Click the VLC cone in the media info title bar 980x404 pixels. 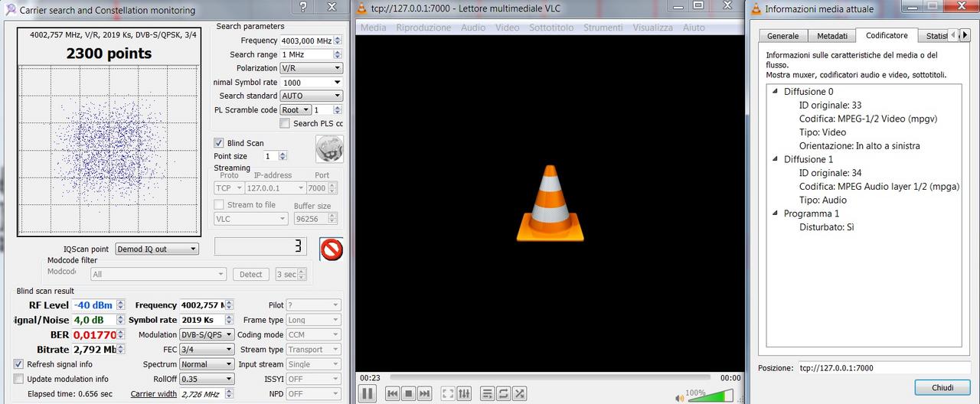[x=756, y=9]
